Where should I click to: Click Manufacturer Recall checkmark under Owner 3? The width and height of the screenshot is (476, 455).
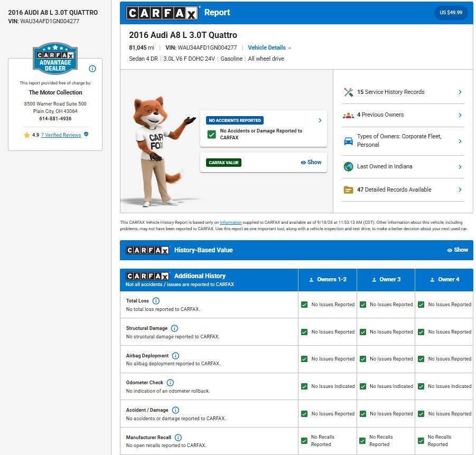tap(363, 441)
